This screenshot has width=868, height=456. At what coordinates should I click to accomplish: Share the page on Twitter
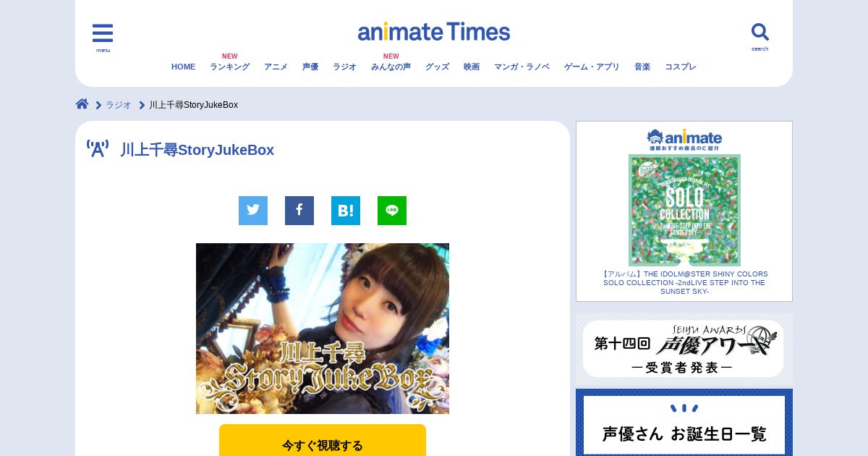(x=253, y=211)
